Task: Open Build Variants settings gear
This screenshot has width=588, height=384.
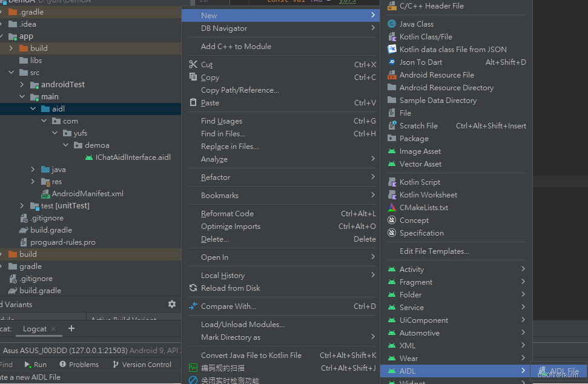Action: (172, 304)
